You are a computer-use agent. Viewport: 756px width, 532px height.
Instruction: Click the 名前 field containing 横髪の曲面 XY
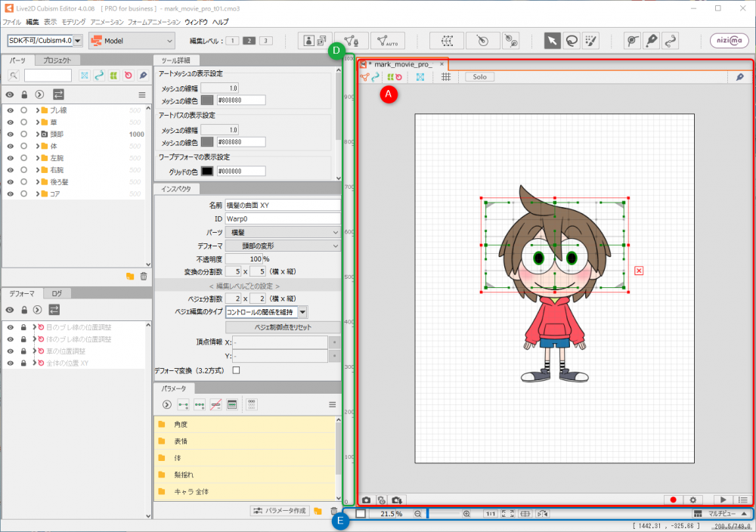pos(283,206)
